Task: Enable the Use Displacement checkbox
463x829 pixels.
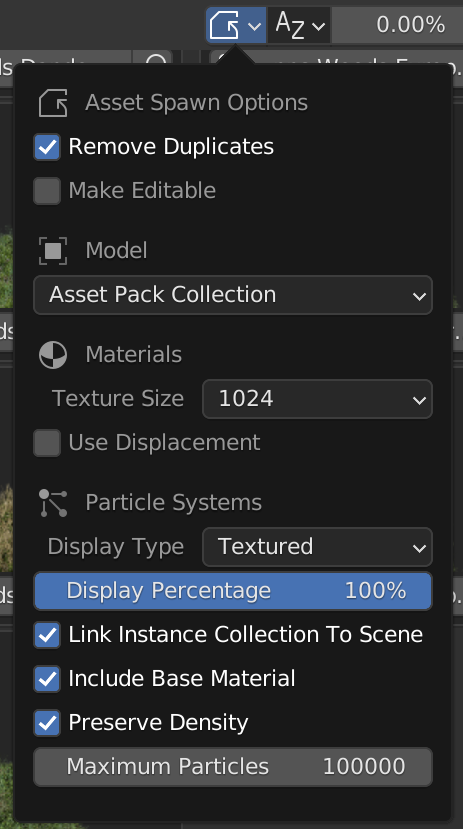Action: 47,443
